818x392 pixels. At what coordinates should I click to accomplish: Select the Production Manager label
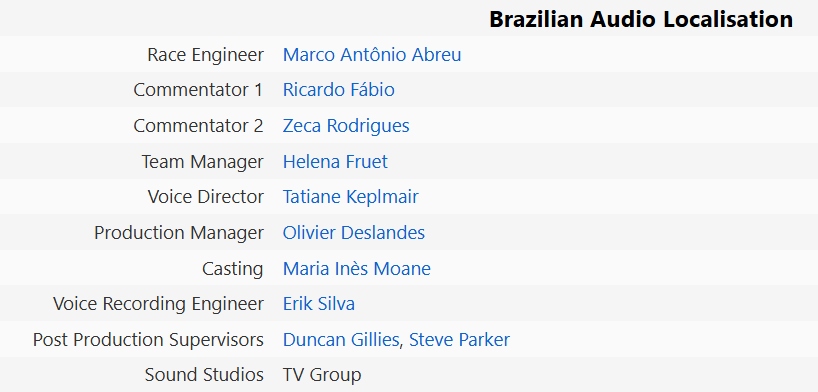179,233
